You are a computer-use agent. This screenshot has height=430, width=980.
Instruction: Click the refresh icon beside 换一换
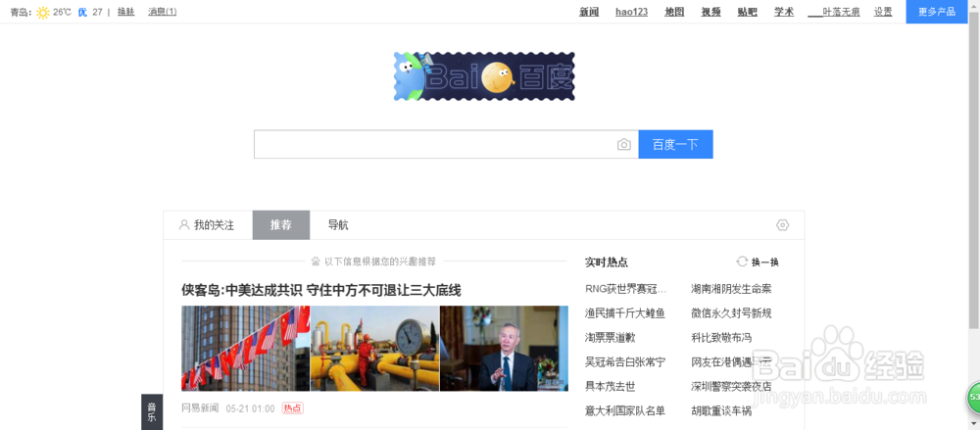coord(742,262)
